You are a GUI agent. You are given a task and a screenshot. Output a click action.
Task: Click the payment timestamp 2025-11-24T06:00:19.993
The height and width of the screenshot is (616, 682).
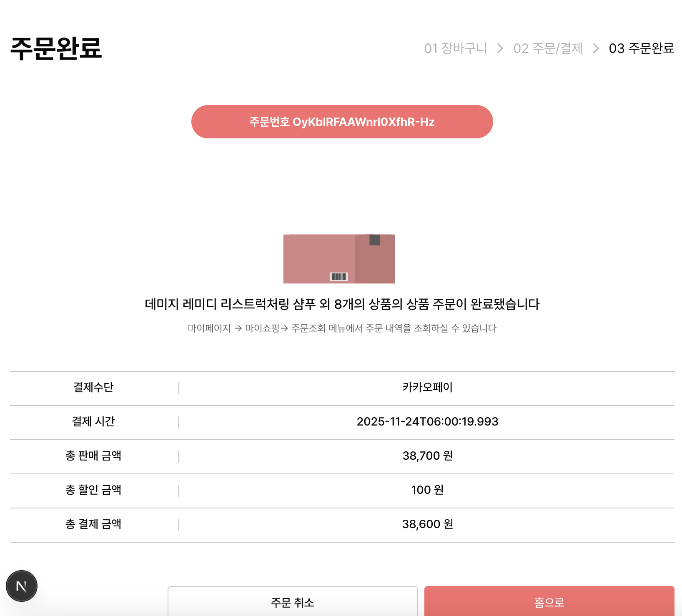click(x=428, y=421)
